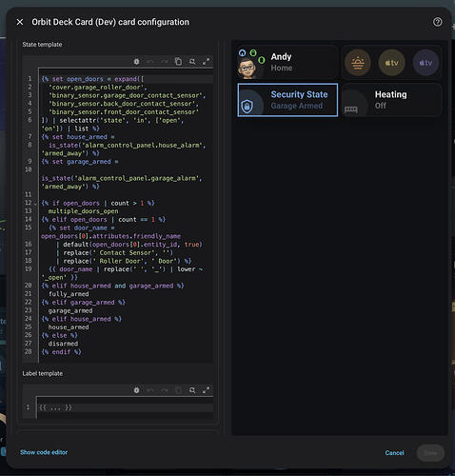Close the card configuration dialog
Screen dimensions: 455x476
tap(20, 22)
